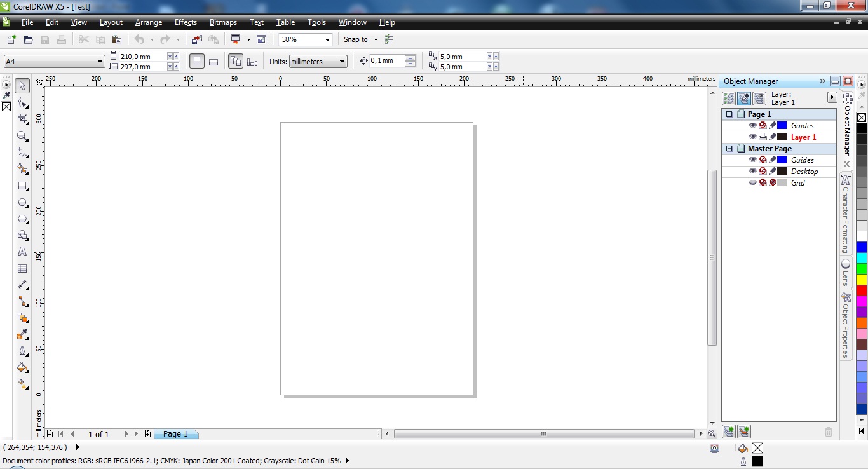
Task: Click the New Layer icon in Object Manager
Action: (x=729, y=432)
